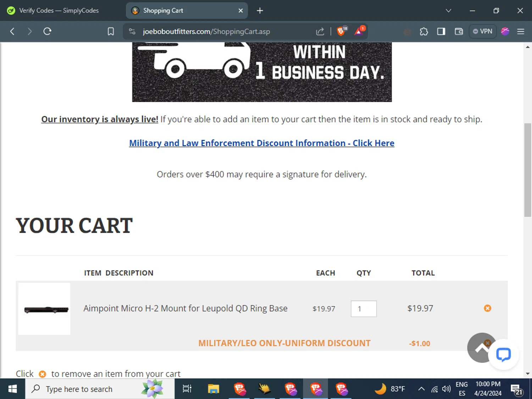Click the TOTAL column header
Image resolution: width=532 pixels, height=399 pixels.
point(423,273)
